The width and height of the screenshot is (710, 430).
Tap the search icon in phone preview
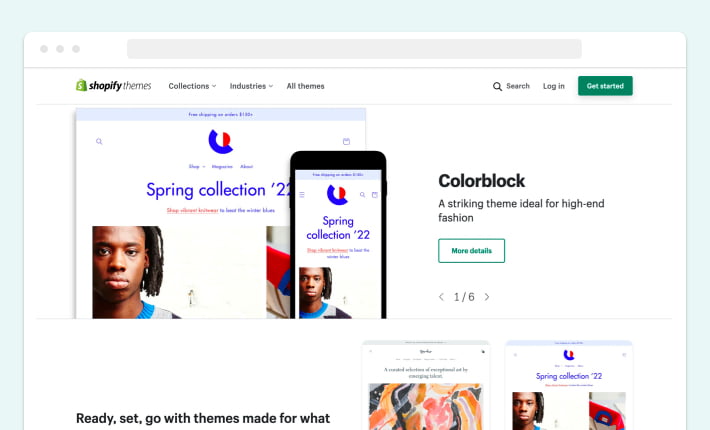[362, 195]
